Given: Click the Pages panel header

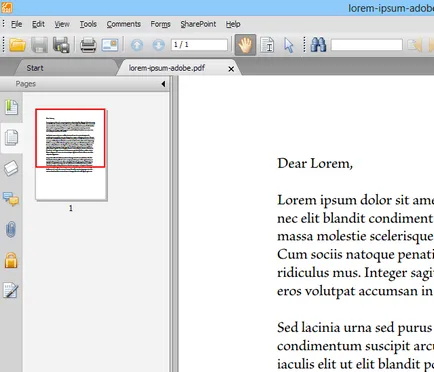Looking at the screenshot, I should coord(85,84).
